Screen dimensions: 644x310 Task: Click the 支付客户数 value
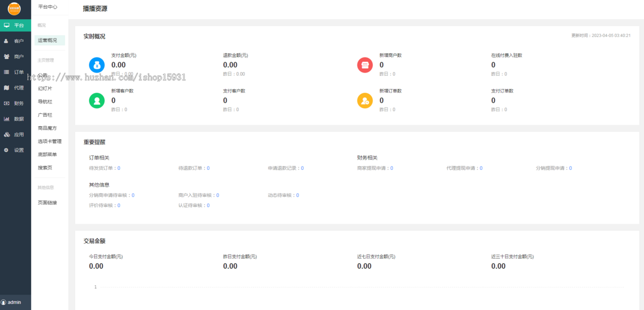(x=225, y=100)
